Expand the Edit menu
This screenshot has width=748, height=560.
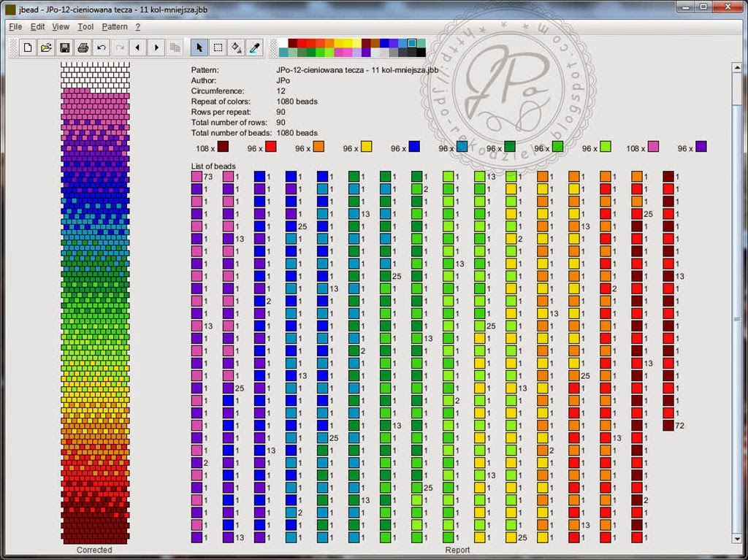coord(38,27)
